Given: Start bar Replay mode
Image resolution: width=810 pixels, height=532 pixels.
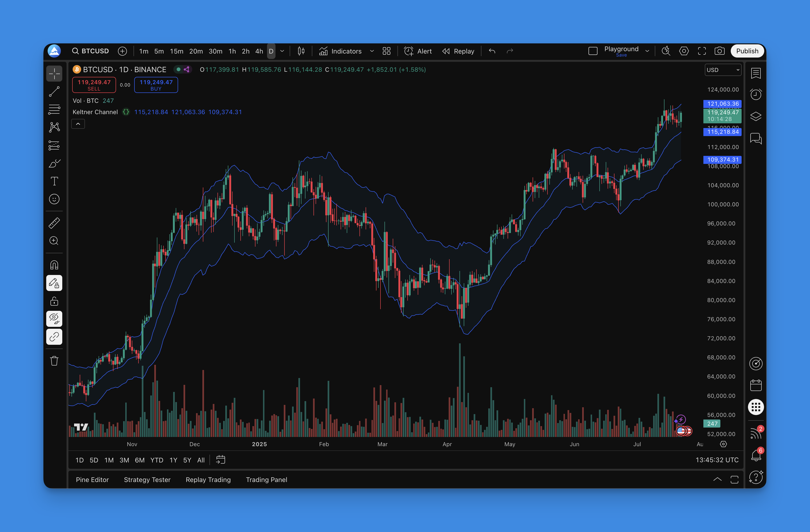Looking at the screenshot, I should point(458,51).
